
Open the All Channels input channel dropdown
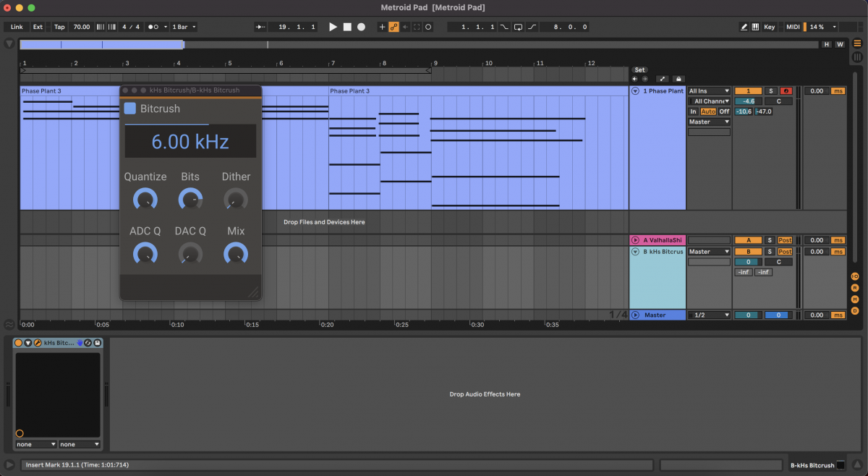click(x=710, y=101)
